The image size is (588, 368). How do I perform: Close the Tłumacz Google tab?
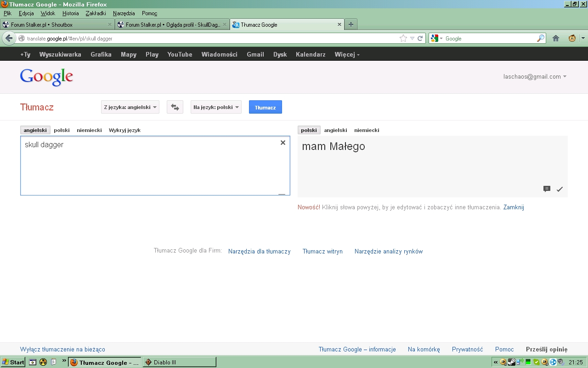339,24
